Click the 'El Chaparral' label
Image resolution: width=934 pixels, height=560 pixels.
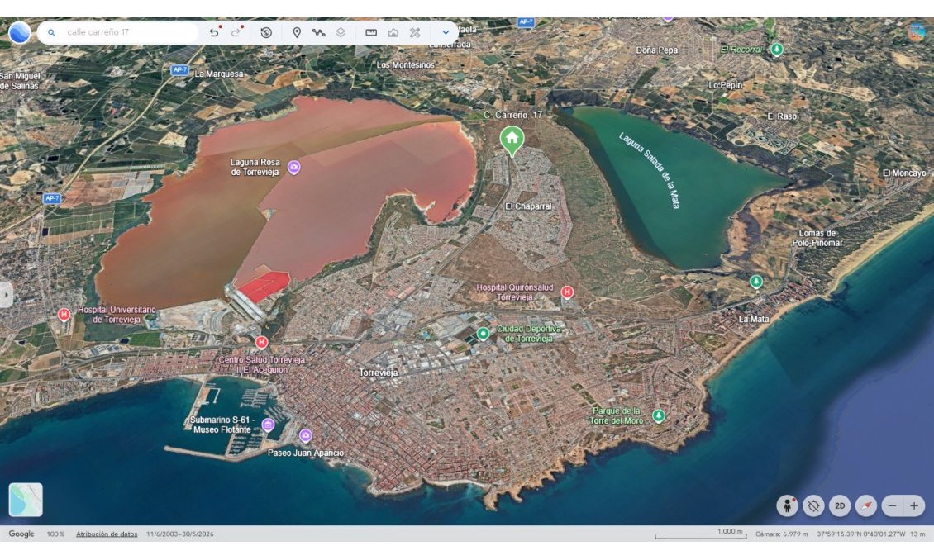[x=528, y=206]
